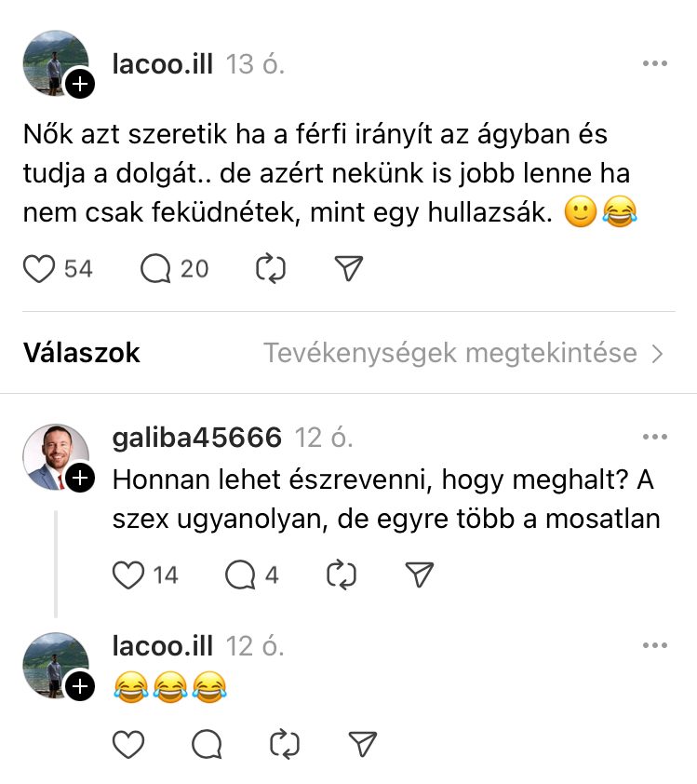Screen dimensions: 697x784
Task: Like the original post by lacoo.ill
Action: tap(38, 269)
